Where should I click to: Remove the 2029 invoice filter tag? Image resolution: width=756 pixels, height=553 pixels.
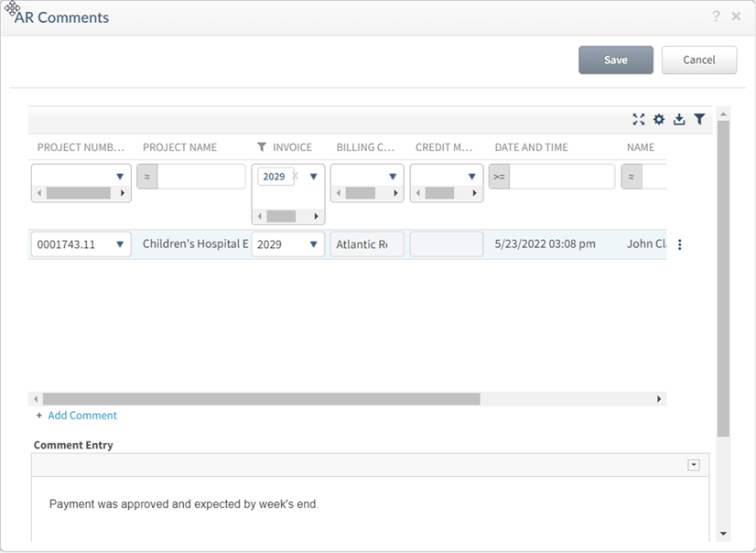tap(296, 176)
